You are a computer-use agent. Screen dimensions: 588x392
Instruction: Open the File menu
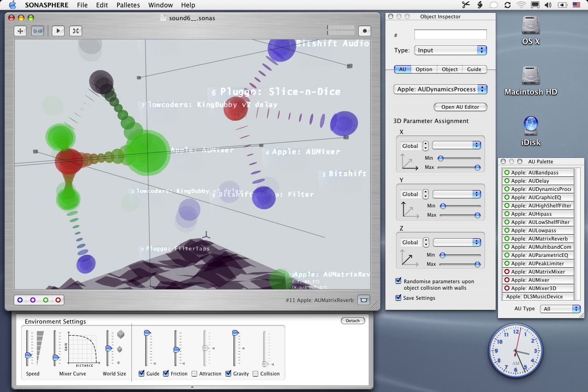[82, 5]
